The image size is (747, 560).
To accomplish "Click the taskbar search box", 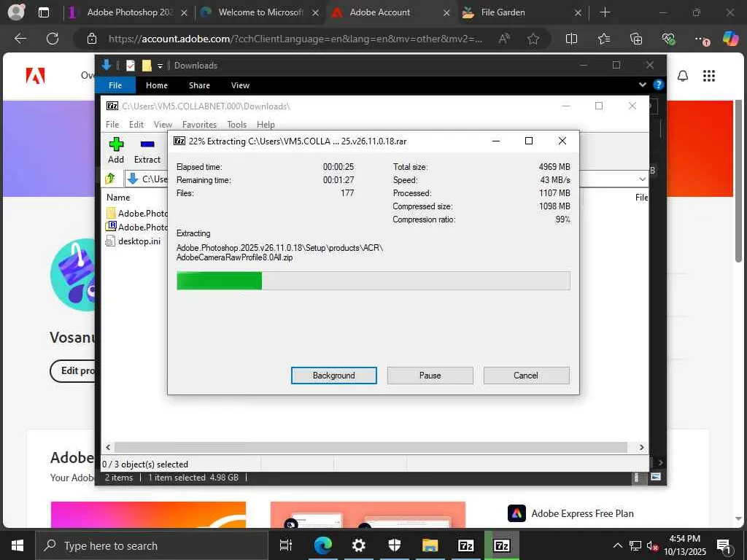I will tap(152, 545).
